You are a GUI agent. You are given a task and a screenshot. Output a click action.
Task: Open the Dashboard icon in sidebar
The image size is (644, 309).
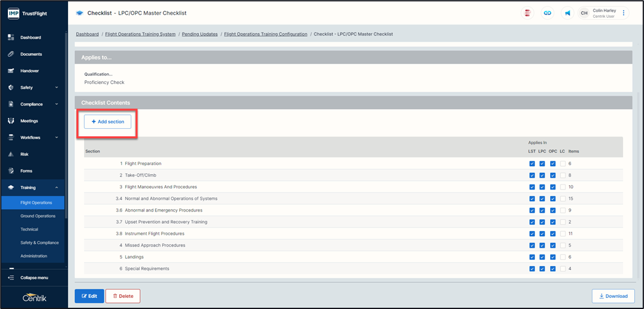click(11, 37)
